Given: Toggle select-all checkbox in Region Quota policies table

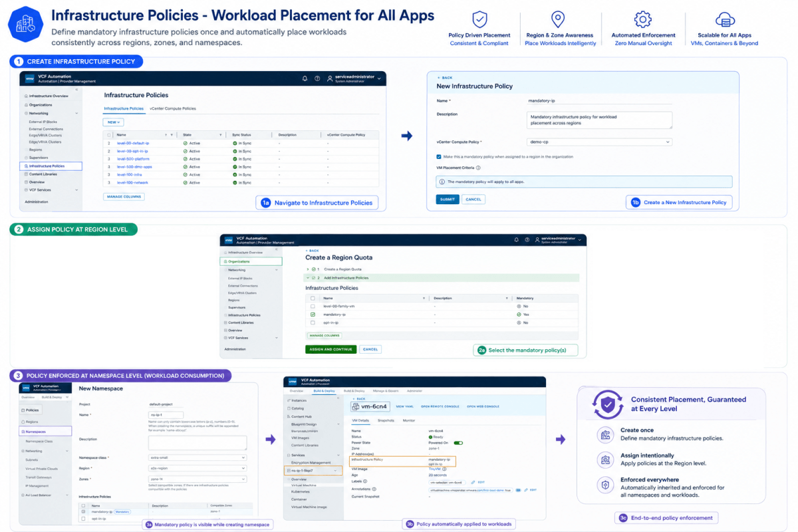Looking at the screenshot, I should click(313, 298).
